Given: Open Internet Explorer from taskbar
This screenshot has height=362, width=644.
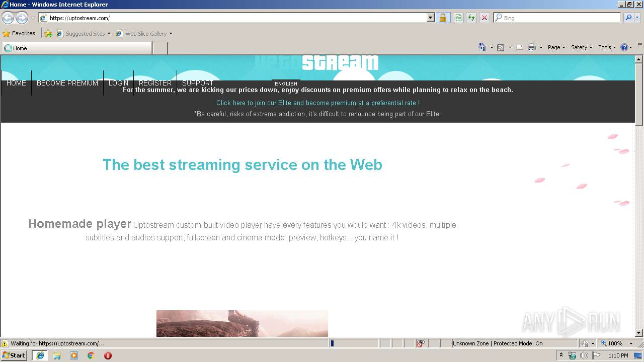Looking at the screenshot, I should (x=40, y=355).
